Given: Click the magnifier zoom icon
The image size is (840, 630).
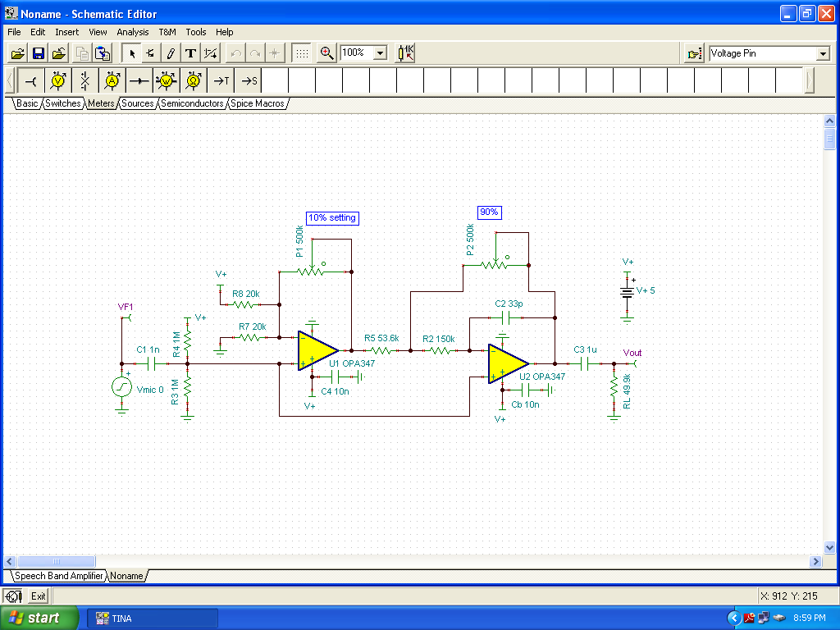Looking at the screenshot, I should pos(326,53).
